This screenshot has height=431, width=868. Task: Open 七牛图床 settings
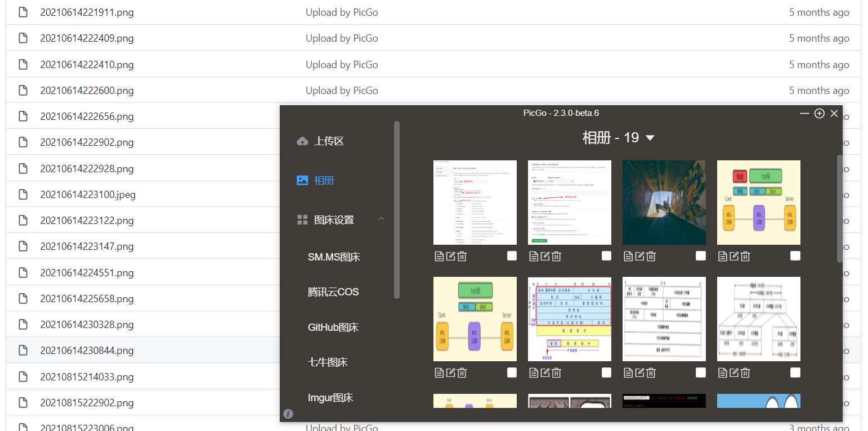click(328, 362)
